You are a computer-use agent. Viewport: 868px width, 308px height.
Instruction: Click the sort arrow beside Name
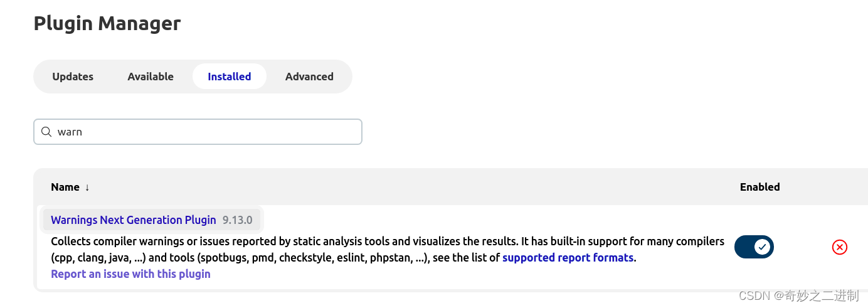click(87, 188)
